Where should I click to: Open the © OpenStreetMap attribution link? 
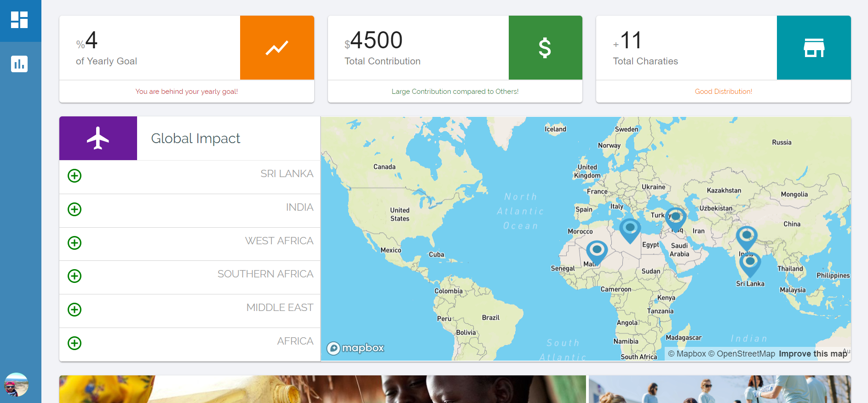click(742, 354)
